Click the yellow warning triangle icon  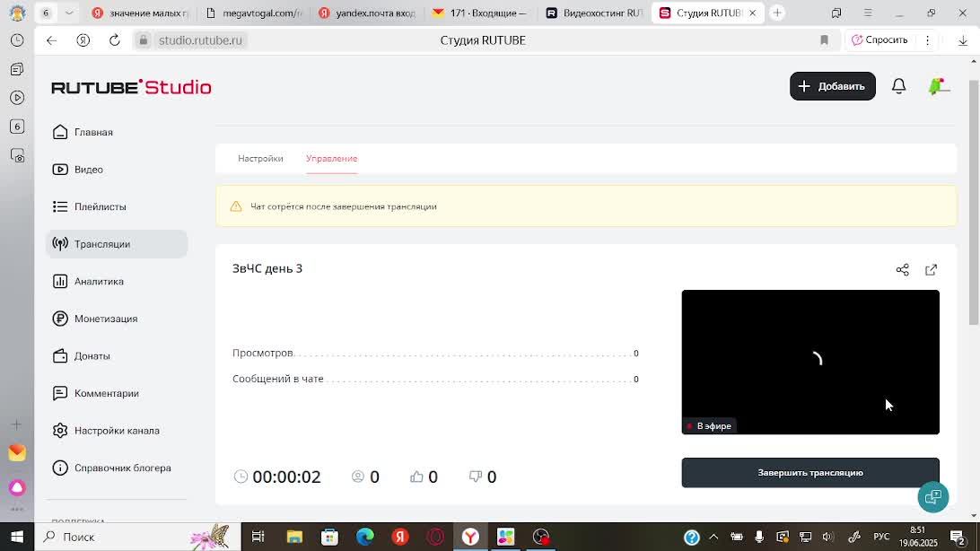coord(236,206)
